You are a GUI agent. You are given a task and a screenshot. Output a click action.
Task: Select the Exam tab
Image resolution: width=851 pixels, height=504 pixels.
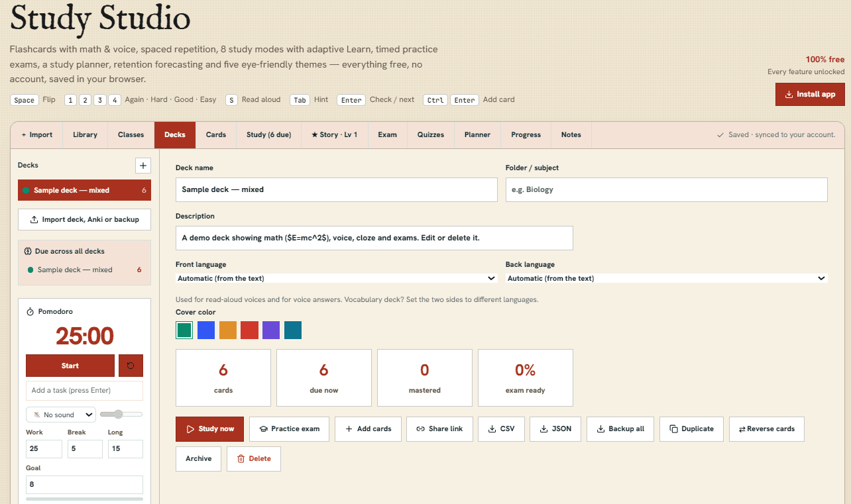click(388, 134)
